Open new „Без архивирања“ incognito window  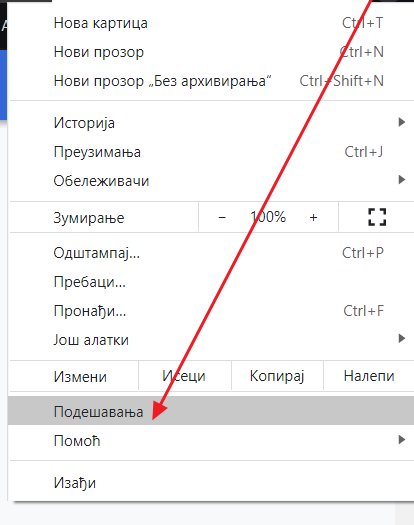click(212, 81)
